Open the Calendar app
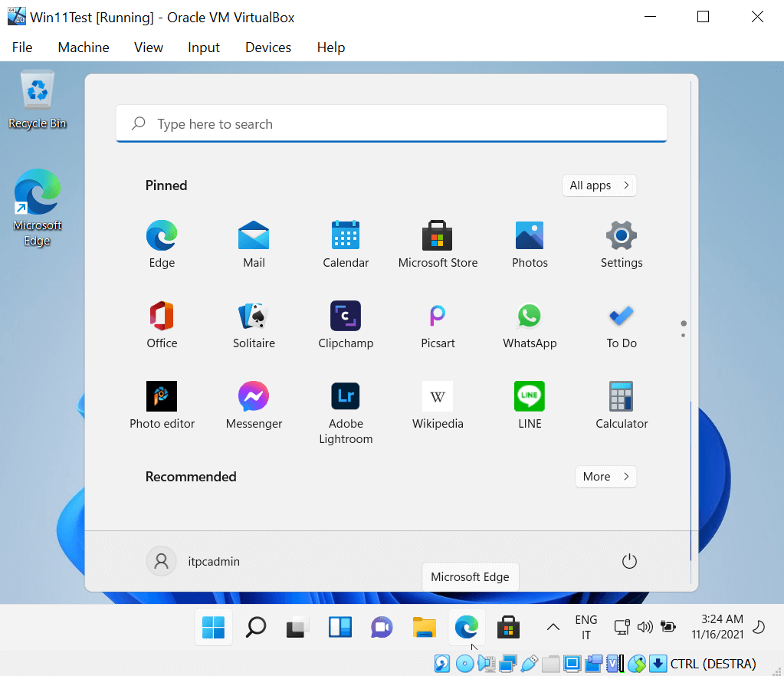Image resolution: width=784 pixels, height=676 pixels. 346,244
